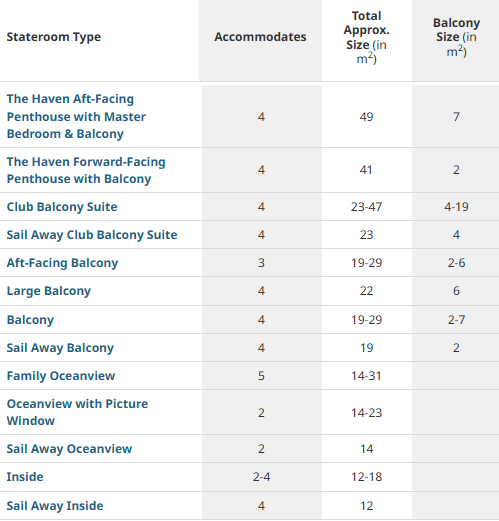
Task: Click the 2-4 accommodates cell for Inside
Action: [x=261, y=477]
